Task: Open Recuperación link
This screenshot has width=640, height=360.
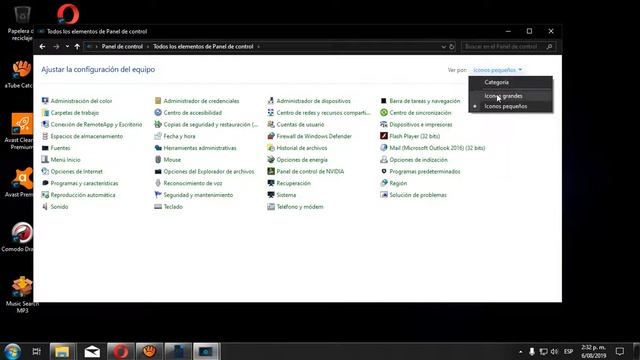Action: (x=293, y=183)
